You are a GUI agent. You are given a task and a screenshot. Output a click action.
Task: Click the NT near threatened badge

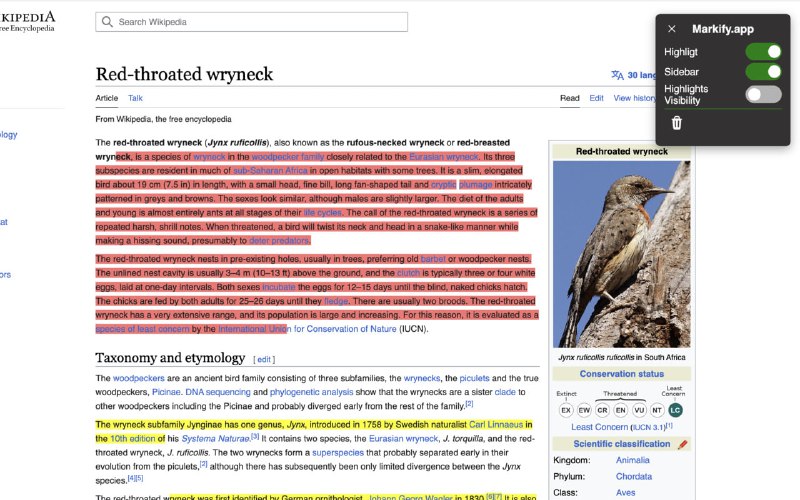657,410
